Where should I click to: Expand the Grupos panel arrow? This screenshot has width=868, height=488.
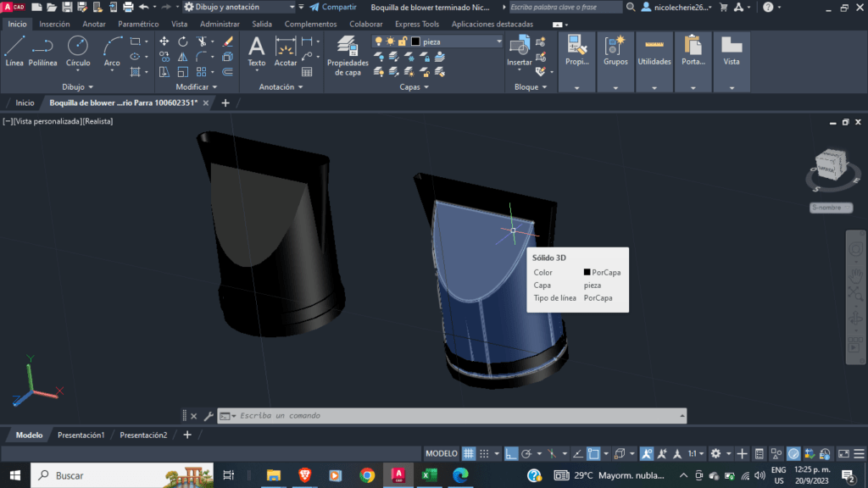[615, 87]
